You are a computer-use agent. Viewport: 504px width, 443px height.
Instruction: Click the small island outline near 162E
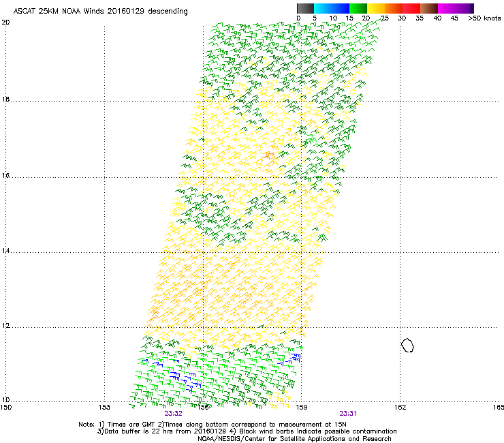pyautogui.click(x=407, y=345)
